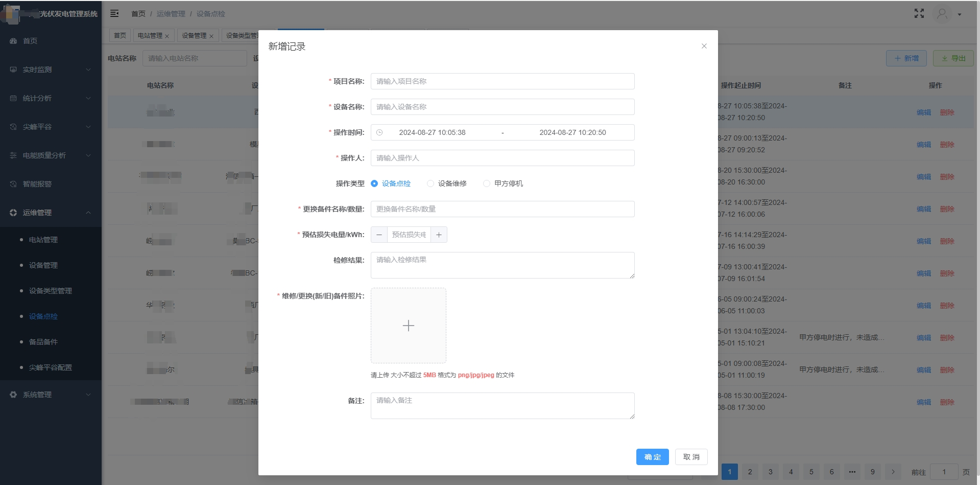Open the 设备类型管理 submenu item
This screenshot has width=980, height=485.
coord(51,291)
